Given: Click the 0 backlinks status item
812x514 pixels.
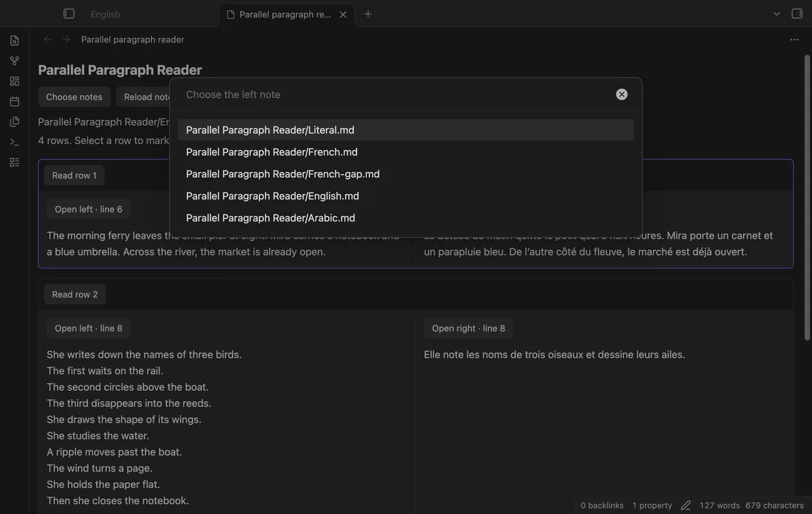Looking at the screenshot, I should (602, 505).
